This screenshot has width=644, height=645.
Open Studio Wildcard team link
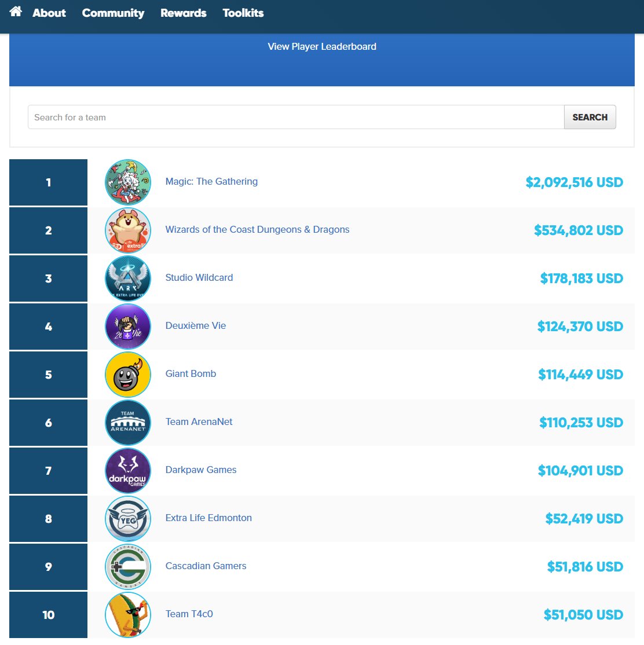click(x=199, y=278)
